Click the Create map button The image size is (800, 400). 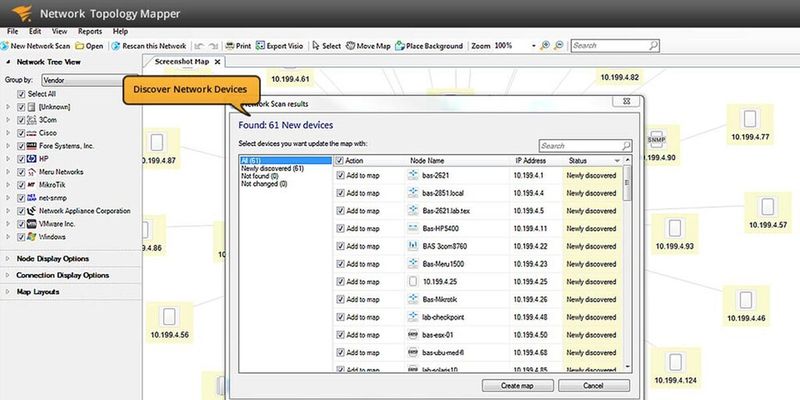(x=518, y=386)
